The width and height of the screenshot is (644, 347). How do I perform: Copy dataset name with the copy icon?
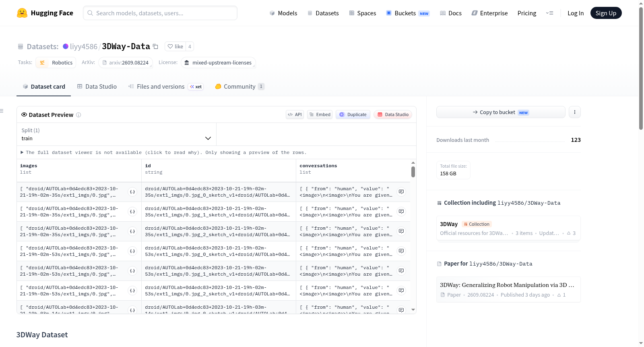[155, 46]
